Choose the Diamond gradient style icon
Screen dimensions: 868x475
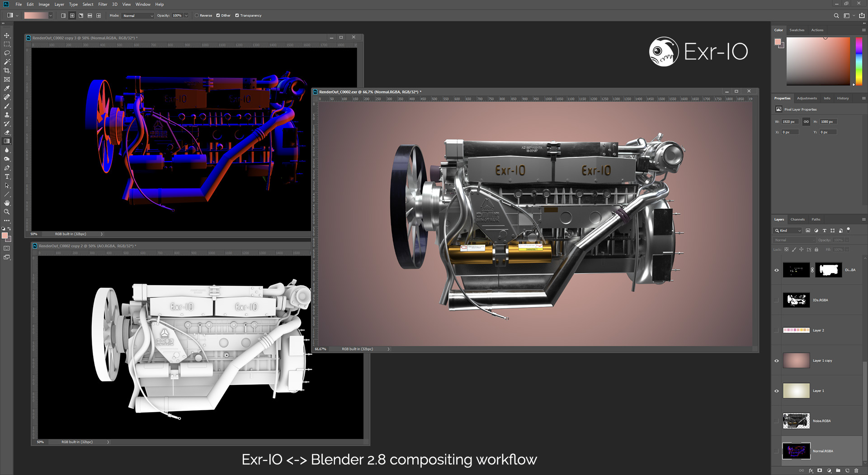pyautogui.click(x=99, y=15)
